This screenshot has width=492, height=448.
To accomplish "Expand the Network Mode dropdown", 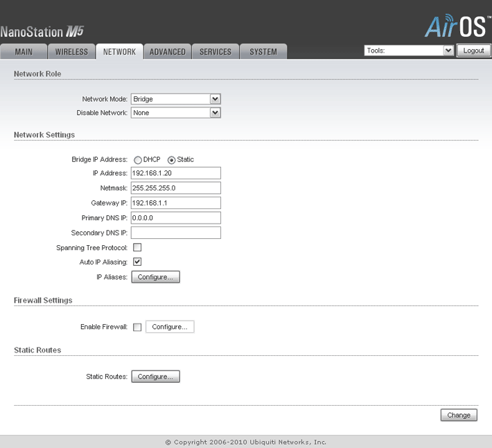I will [x=176, y=99].
